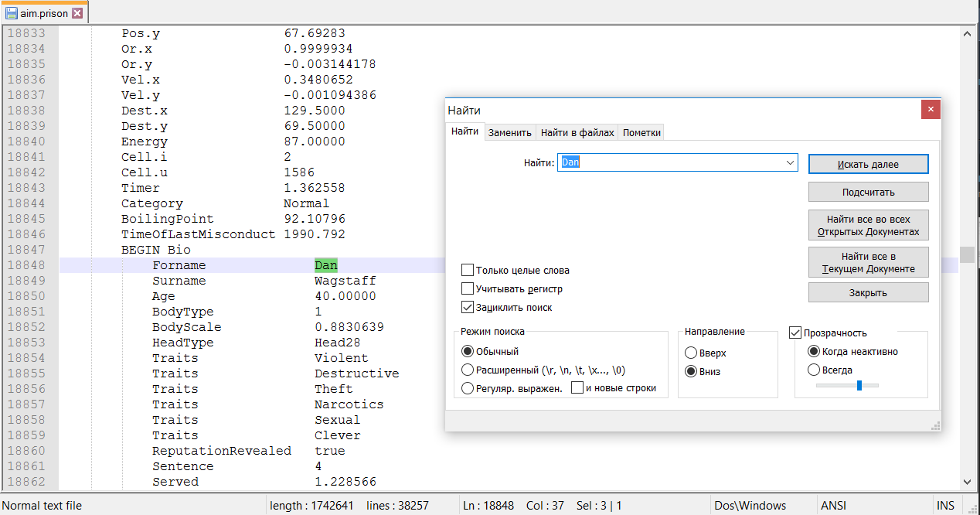Viewport: 980px width, 515px height.
Task: Click the TimeOfLastMisconduct value 1990.792
Action: point(315,234)
